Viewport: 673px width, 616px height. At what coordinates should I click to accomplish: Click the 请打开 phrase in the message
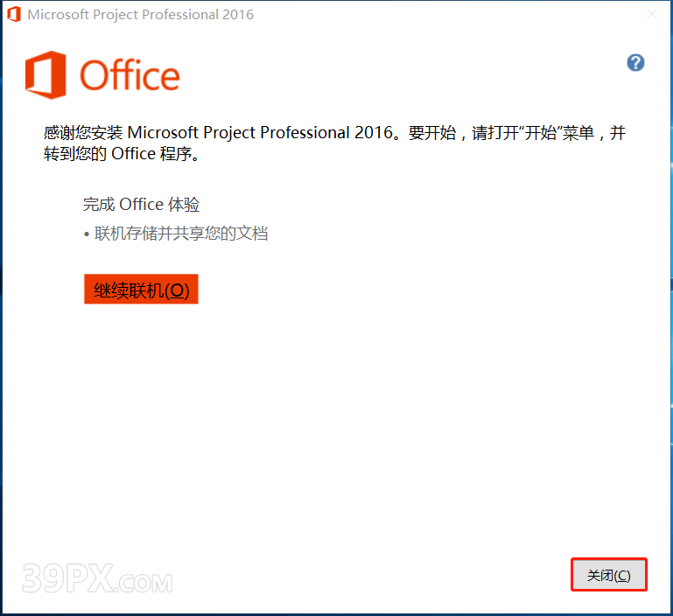[495, 133]
